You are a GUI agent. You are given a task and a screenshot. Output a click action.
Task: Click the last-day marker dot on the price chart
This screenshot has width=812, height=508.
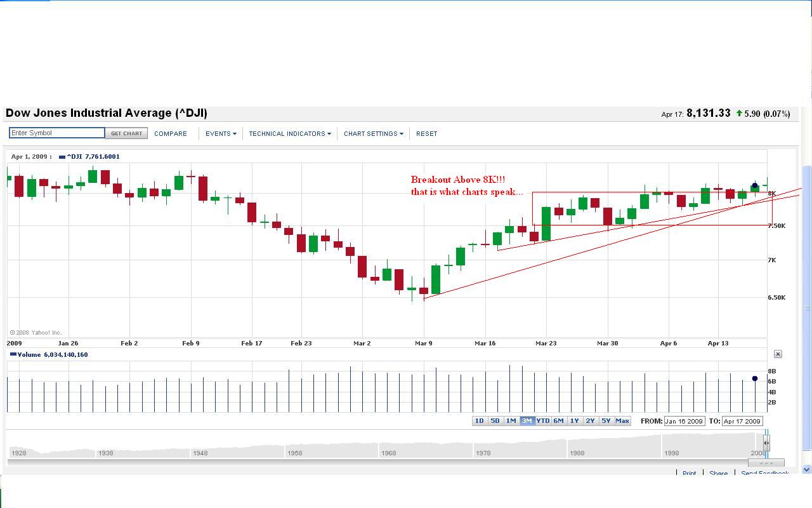(755, 185)
